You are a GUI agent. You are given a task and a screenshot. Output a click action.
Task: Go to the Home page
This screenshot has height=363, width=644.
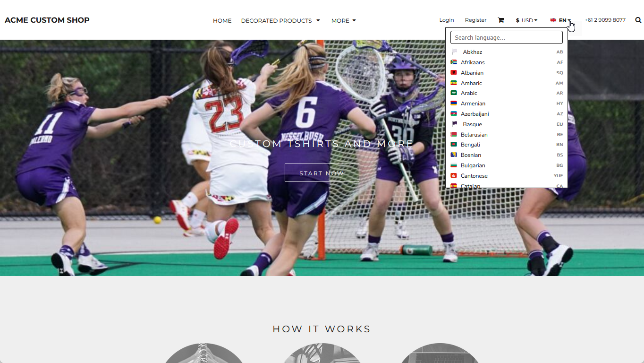pyautogui.click(x=222, y=21)
